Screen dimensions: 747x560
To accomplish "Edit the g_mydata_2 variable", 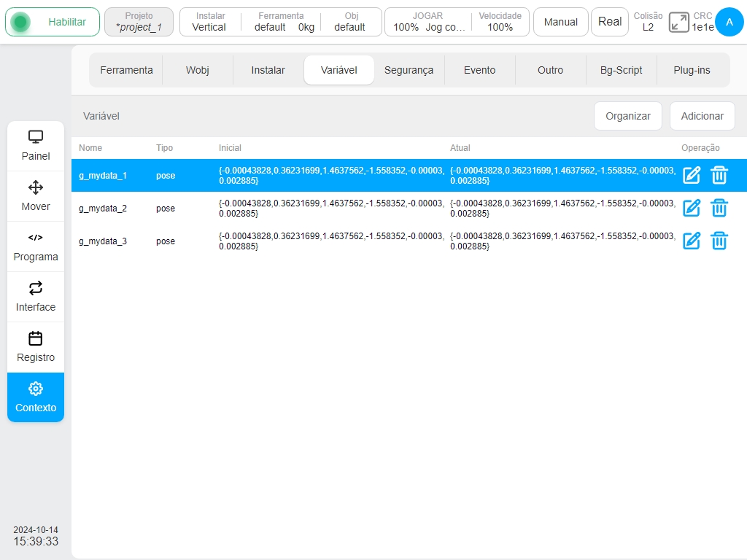I will click(x=692, y=208).
